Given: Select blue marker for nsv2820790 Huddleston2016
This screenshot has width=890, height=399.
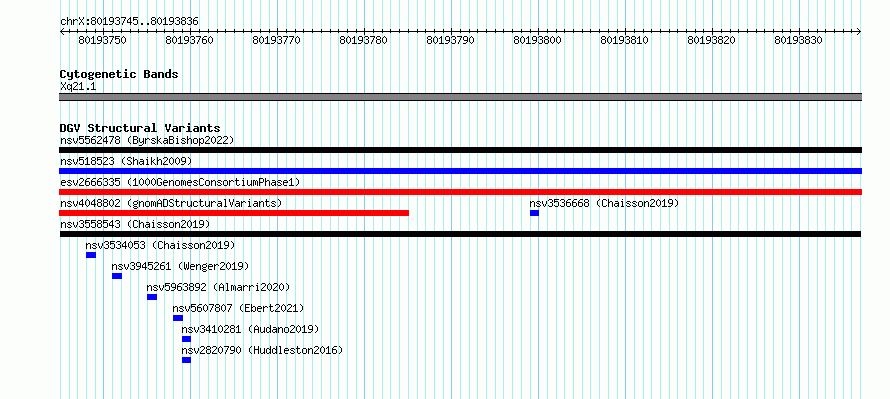Looking at the screenshot, I should pos(186,360).
